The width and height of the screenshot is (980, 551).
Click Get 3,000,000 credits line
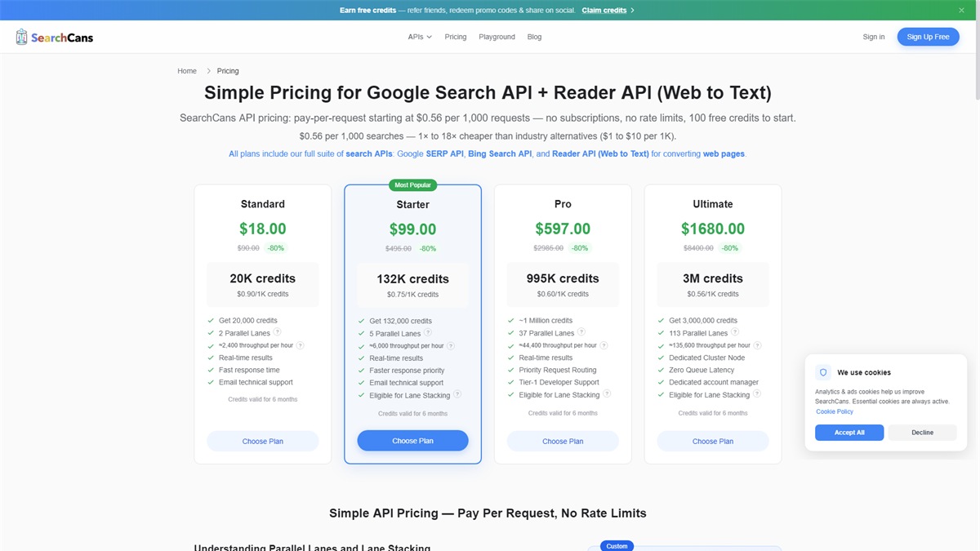703,321
